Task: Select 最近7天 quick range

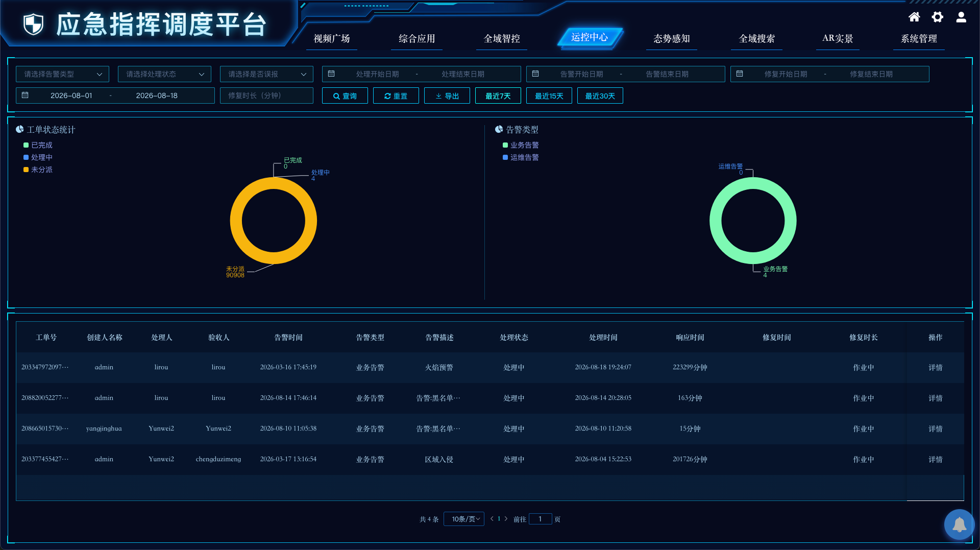Action: (498, 95)
